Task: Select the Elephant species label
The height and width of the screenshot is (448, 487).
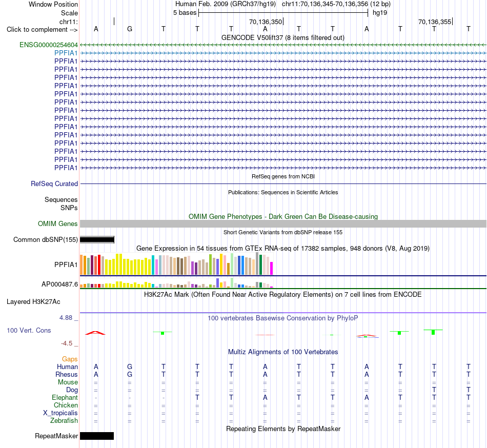Action: 65,398
